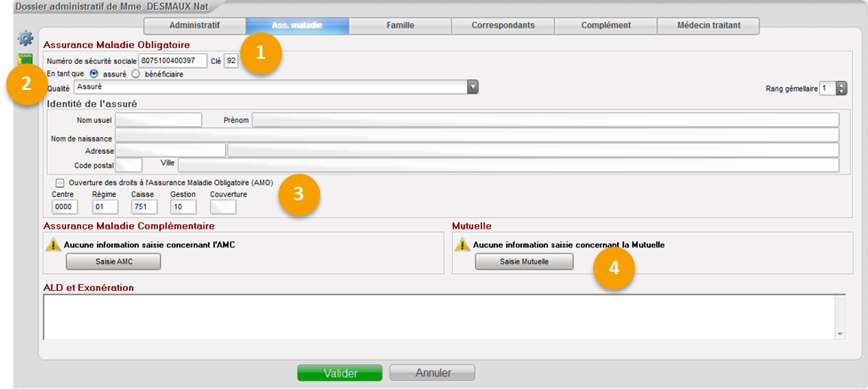Click the green Valider button
The height and width of the screenshot is (389, 868).
[x=340, y=373]
